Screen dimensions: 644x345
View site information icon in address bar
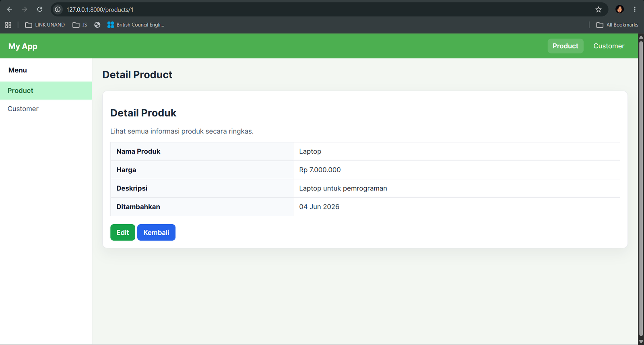(x=58, y=9)
